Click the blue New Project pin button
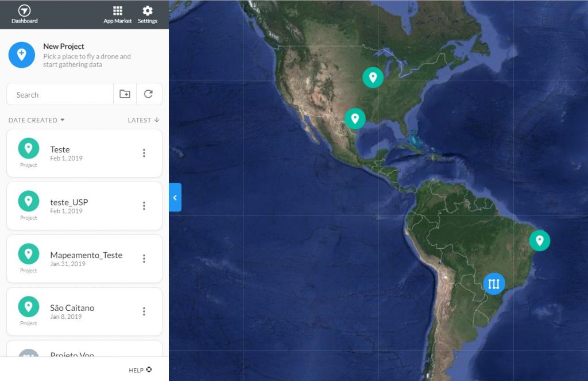 pyautogui.click(x=22, y=55)
